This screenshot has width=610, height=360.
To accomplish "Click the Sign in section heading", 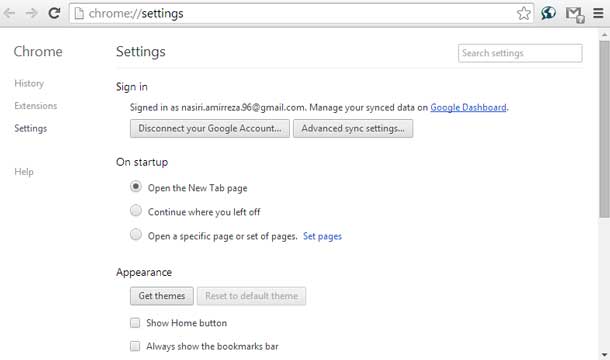I will (x=131, y=87).
